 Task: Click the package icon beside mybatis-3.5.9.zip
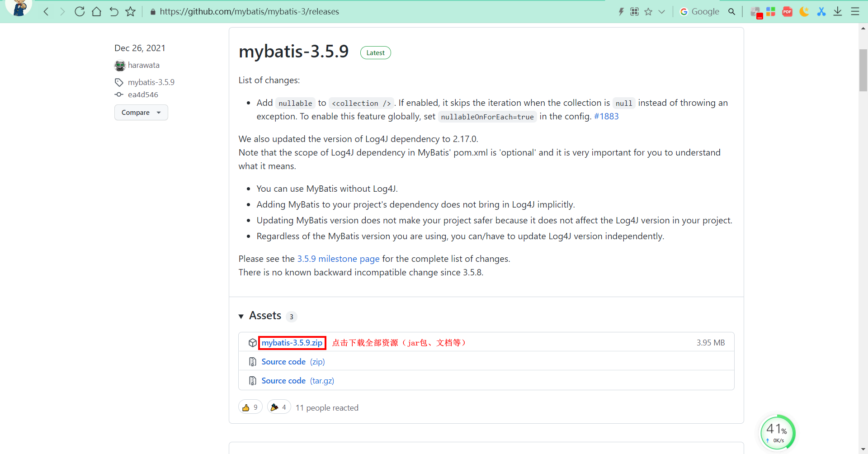coord(253,343)
